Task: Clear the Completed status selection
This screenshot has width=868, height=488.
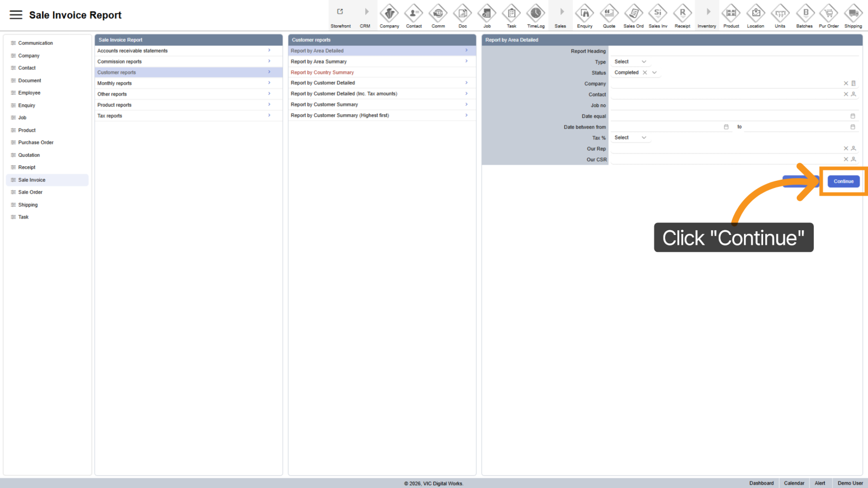Action: [x=645, y=73]
